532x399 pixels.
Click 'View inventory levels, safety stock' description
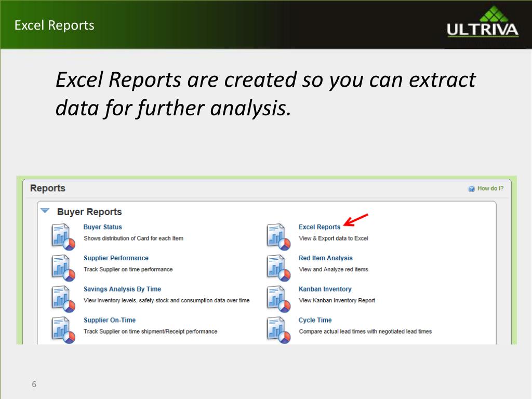click(x=166, y=300)
